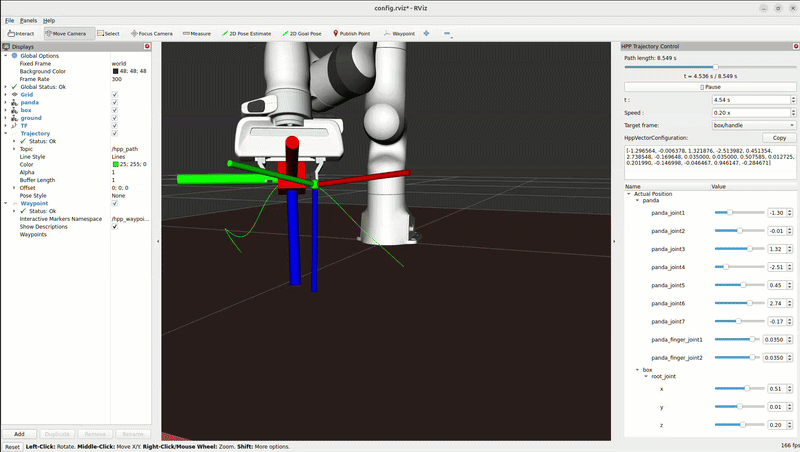Collapse the box root_joint group
This screenshot has width=800, height=452.
coord(646,376)
